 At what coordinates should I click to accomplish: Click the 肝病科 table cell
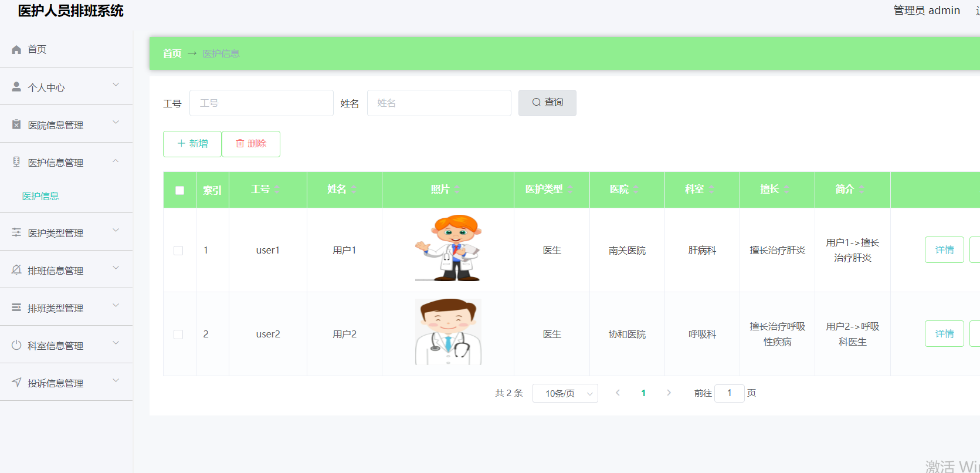(x=702, y=251)
